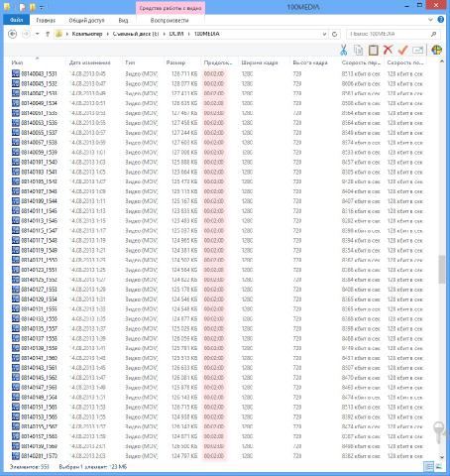Viewport: 450px width, 476px height.
Task: Click the red X Delete icon
Action: pyautogui.click(x=388, y=50)
